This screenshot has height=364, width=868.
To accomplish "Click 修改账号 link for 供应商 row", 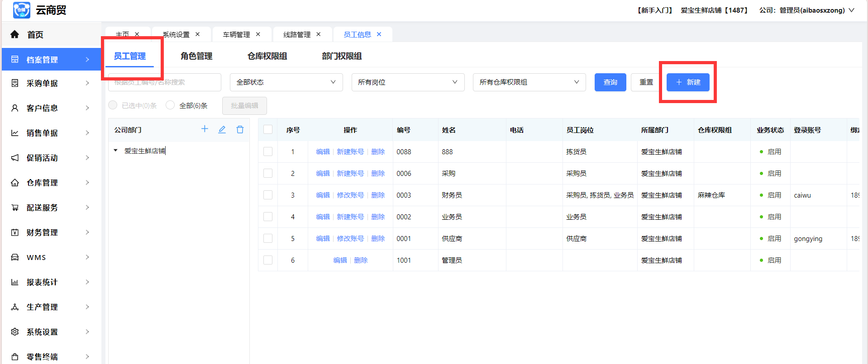I will pos(350,239).
